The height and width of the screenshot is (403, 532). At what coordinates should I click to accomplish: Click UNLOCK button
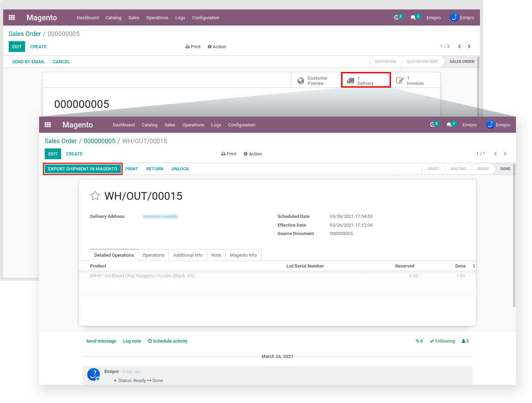180,169
